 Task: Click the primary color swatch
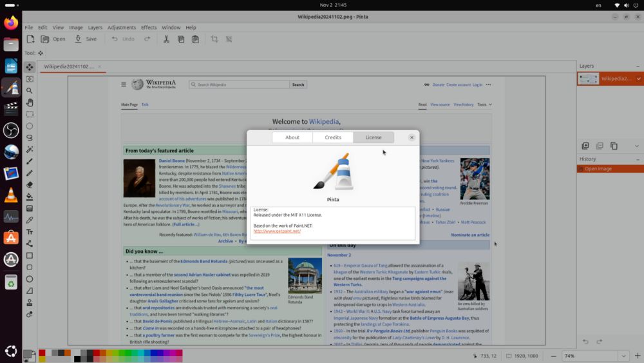point(27,354)
